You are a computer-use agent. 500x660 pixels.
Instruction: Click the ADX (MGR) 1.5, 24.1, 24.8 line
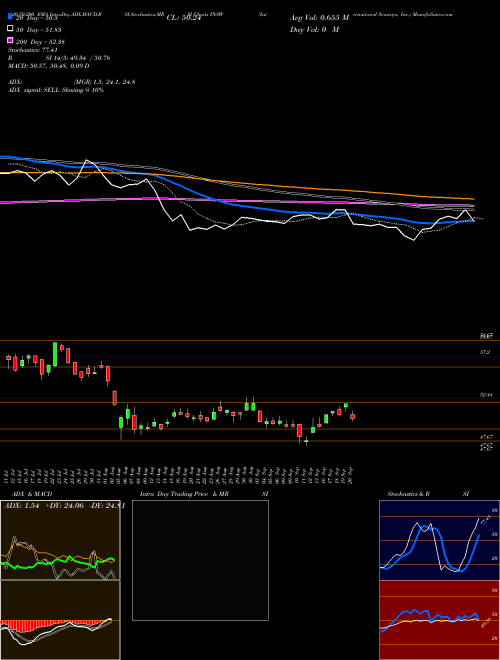(72, 82)
